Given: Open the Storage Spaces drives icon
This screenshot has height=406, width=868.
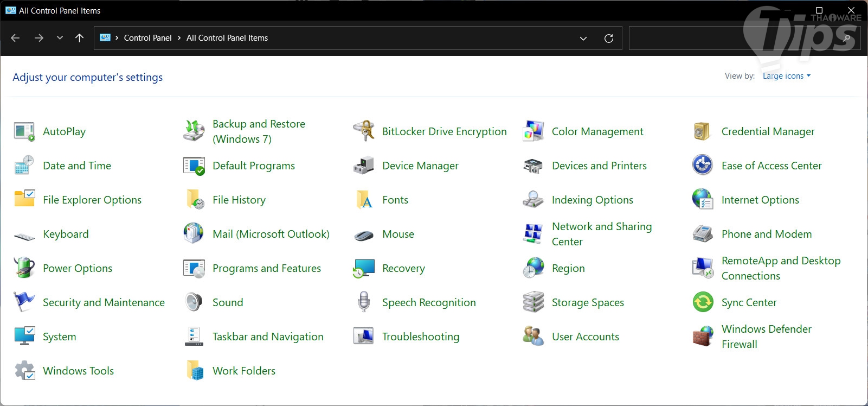Looking at the screenshot, I should click(x=533, y=302).
